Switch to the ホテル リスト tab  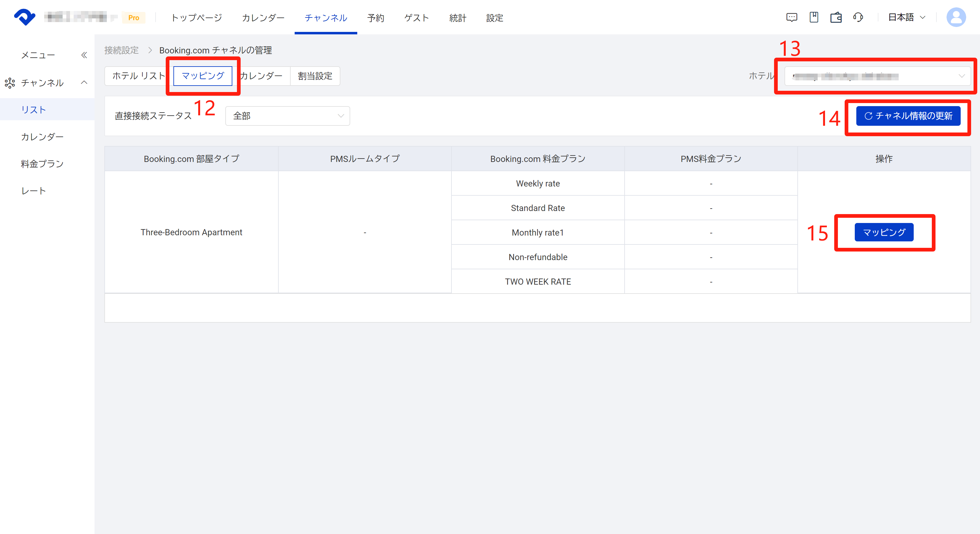pos(139,76)
